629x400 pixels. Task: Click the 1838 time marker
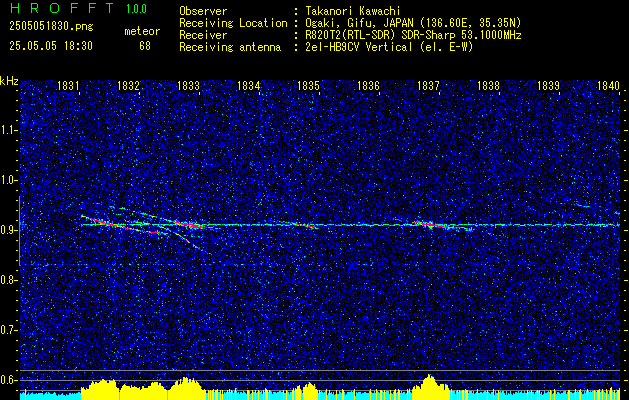(x=489, y=85)
